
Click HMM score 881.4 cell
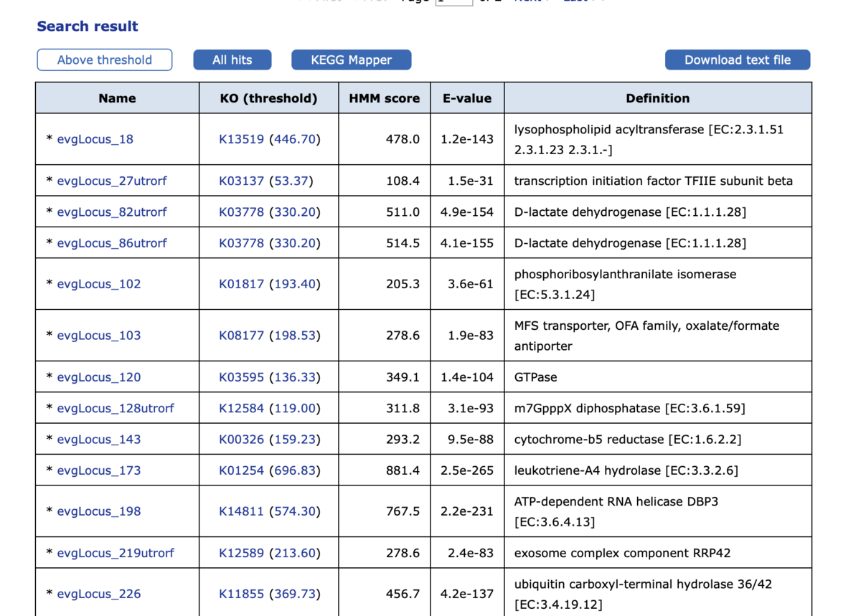tap(385, 470)
